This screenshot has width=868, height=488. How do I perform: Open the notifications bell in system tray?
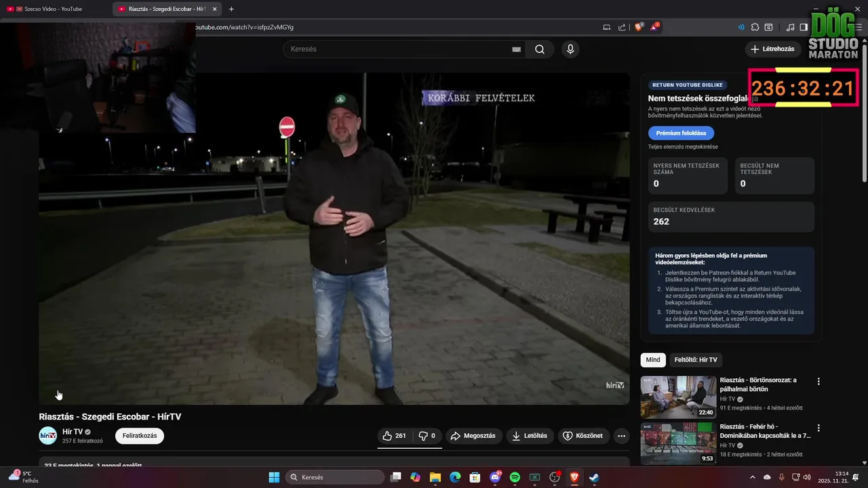coord(856,477)
